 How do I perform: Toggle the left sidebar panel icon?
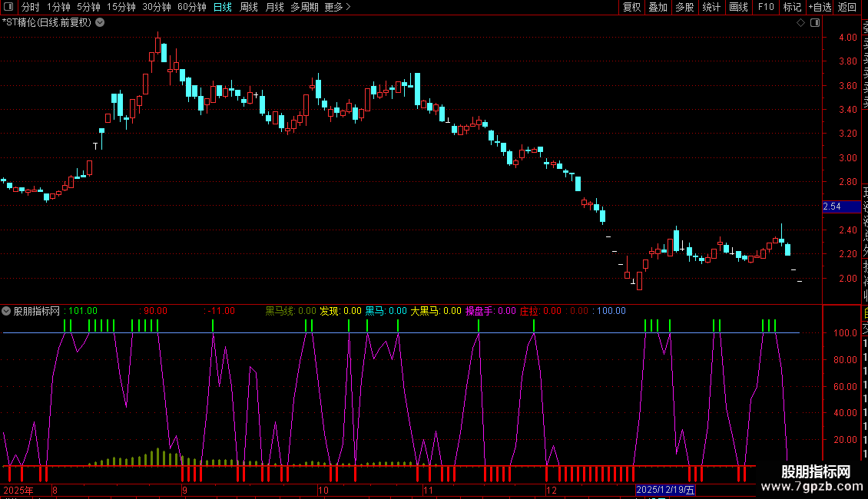(9, 7)
